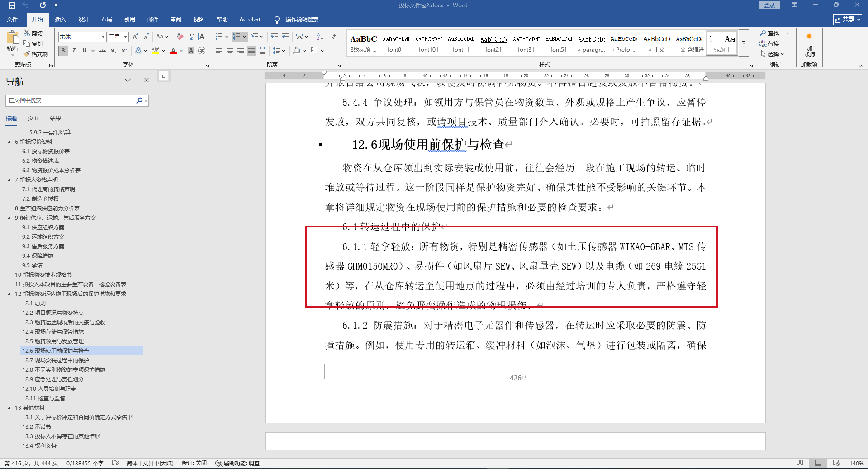
Task: Click the 查找 find button
Action: [x=769, y=33]
